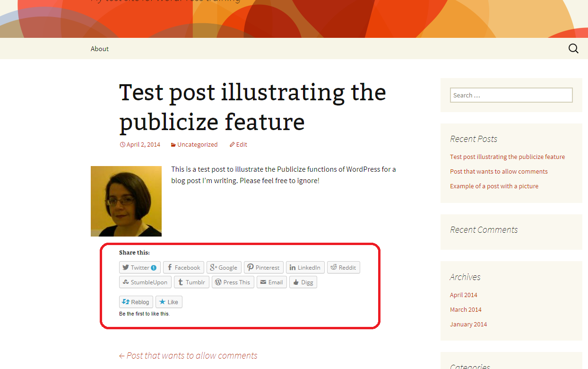This screenshot has height=369, width=588.
Task: Open Uncategorized category link
Action: (x=197, y=145)
